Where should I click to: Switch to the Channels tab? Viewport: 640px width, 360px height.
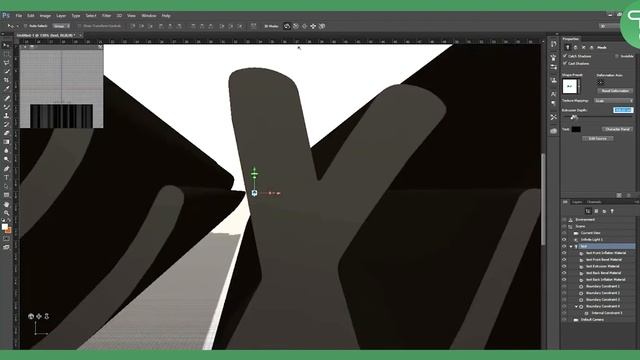pyautogui.click(x=594, y=202)
